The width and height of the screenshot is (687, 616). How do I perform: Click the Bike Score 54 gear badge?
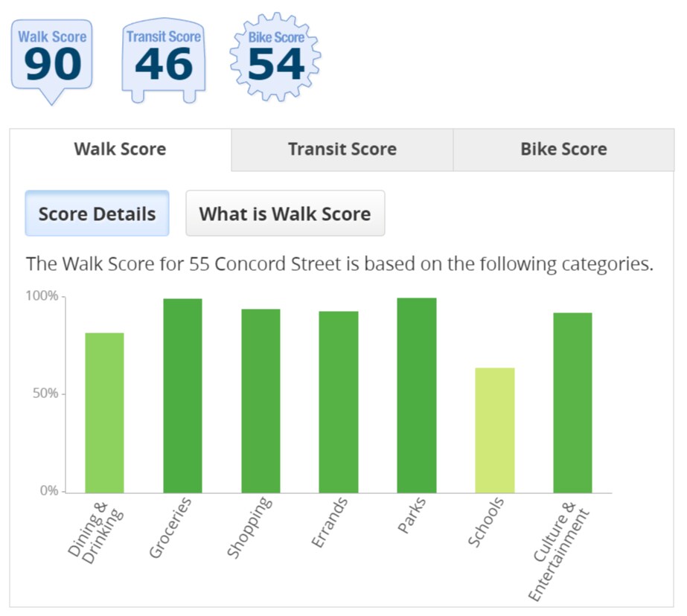pyautogui.click(x=275, y=57)
